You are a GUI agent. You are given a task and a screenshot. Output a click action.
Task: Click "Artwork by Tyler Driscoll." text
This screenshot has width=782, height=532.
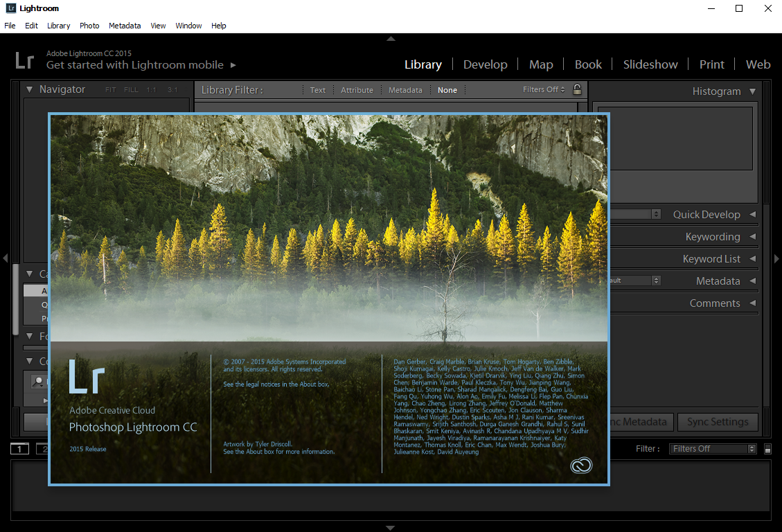[258, 444]
